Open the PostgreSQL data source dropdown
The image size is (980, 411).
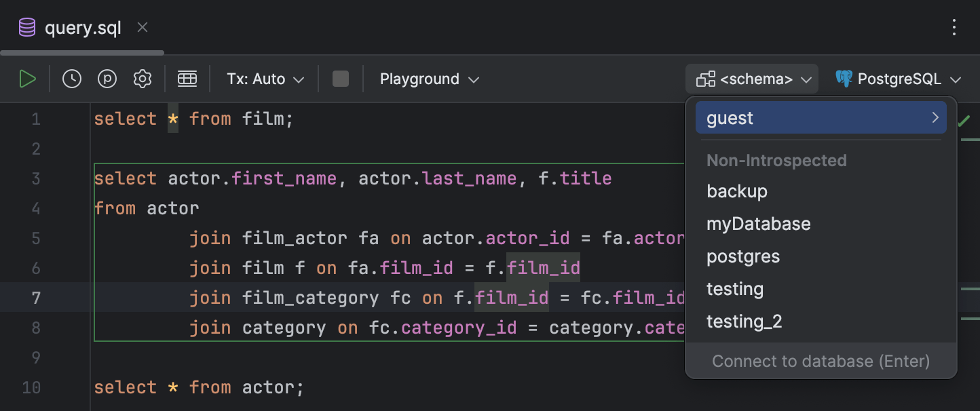[x=899, y=79]
